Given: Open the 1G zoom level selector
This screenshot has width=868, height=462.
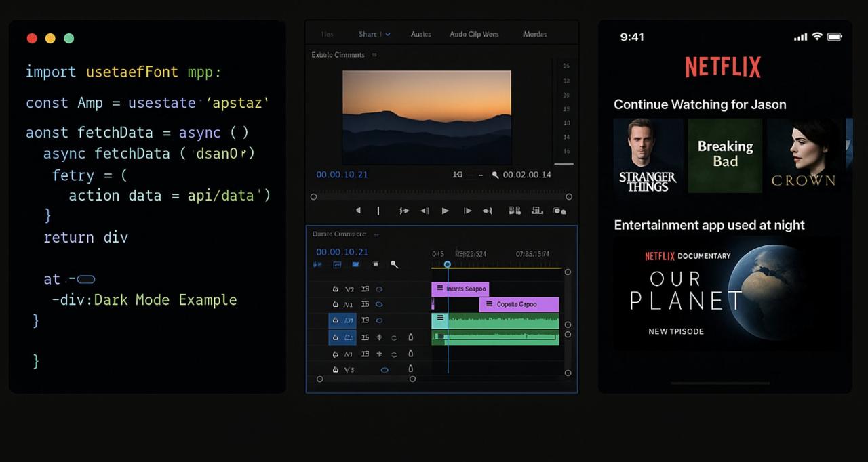Looking at the screenshot, I should tap(458, 175).
